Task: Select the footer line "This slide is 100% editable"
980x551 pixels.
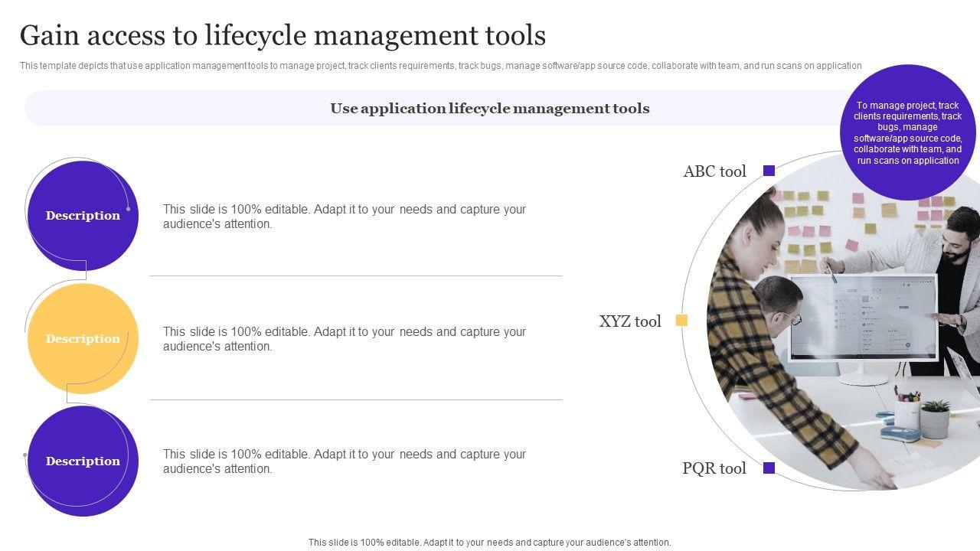Action: 490,543
